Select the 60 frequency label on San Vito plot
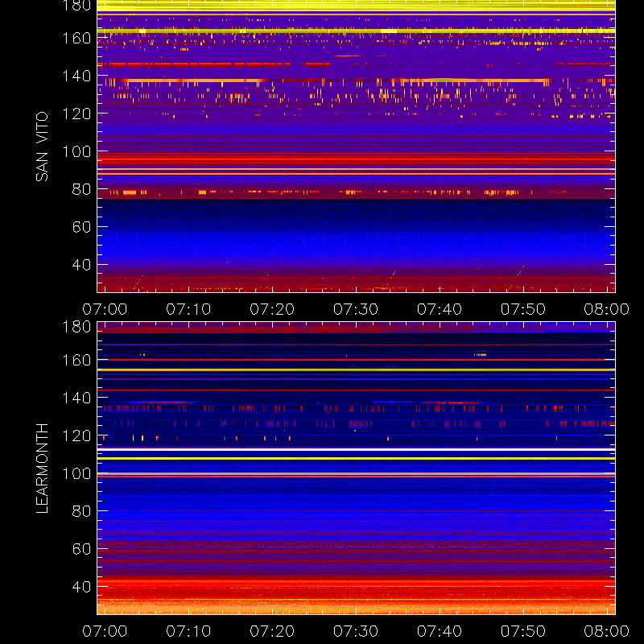 coord(81,227)
